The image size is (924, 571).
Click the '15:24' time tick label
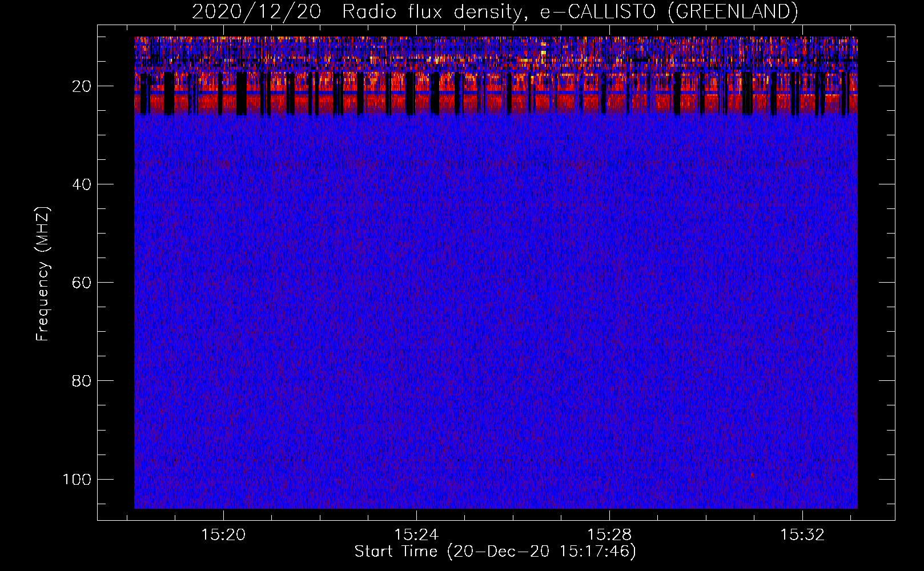[x=416, y=534]
